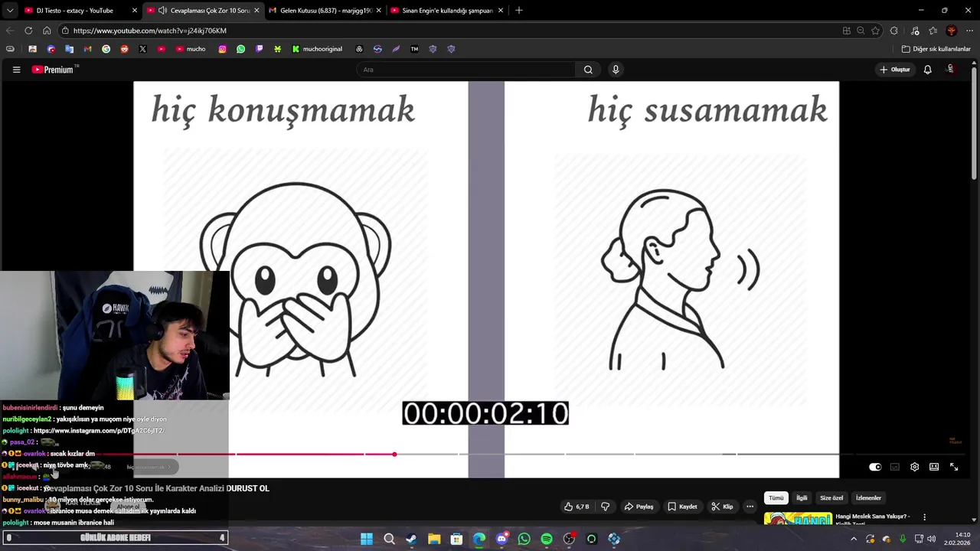The image size is (980, 551).
Task: Open the more actions ellipsis under the video
Action: pos(750,507)
